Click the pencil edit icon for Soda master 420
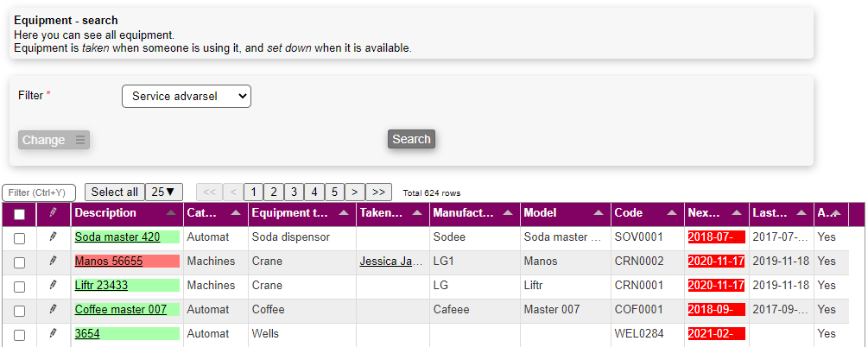The image size is (868, 347). tap(53, 237)
